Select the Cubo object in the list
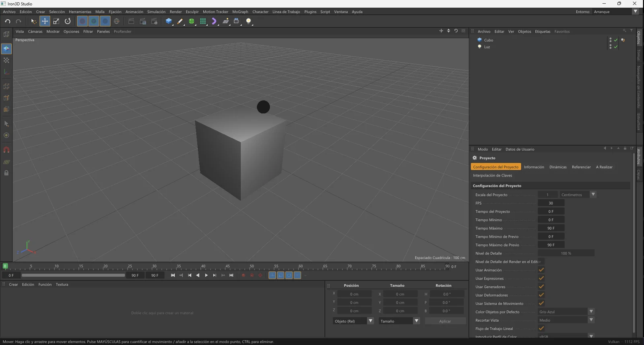This screenshot has width=644, height=345. [x=489, y=40]
